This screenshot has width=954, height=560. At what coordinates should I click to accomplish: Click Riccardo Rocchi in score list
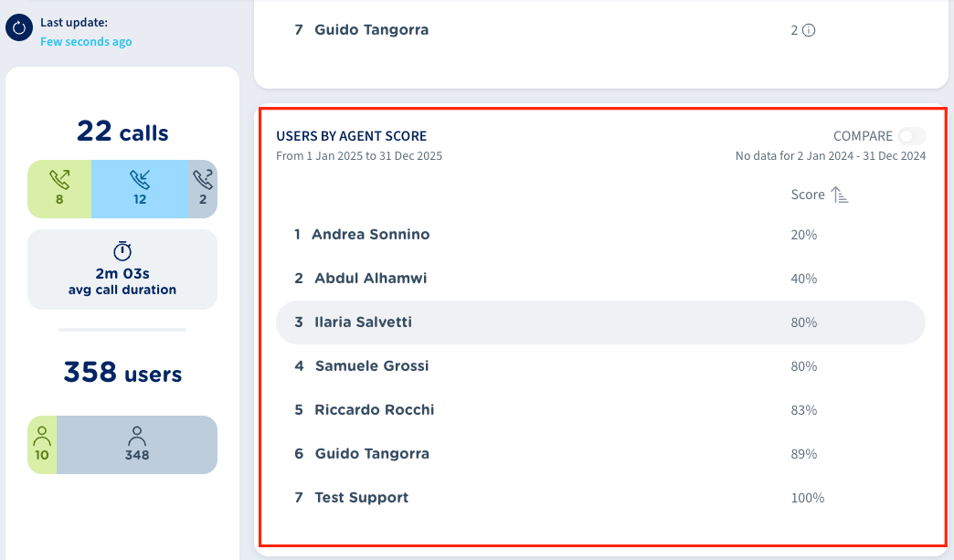point(374,410)
